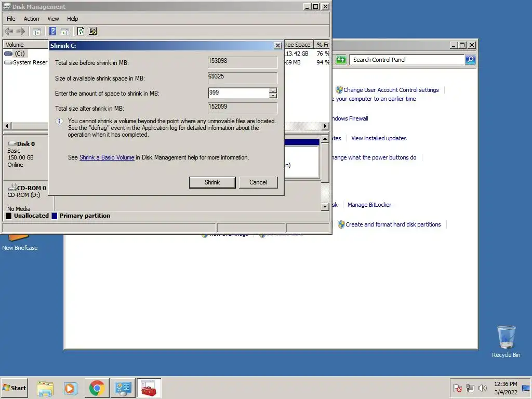
Task: Click the Control Panel search magnifier icon
Action: pyautogui.click(x=470, y=60)
